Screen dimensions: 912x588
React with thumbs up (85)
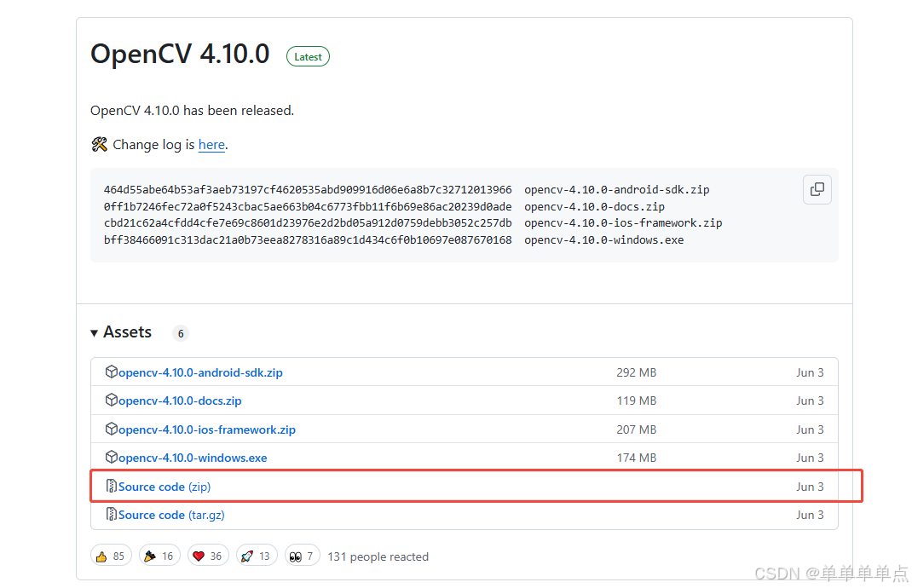click(111, 556)
